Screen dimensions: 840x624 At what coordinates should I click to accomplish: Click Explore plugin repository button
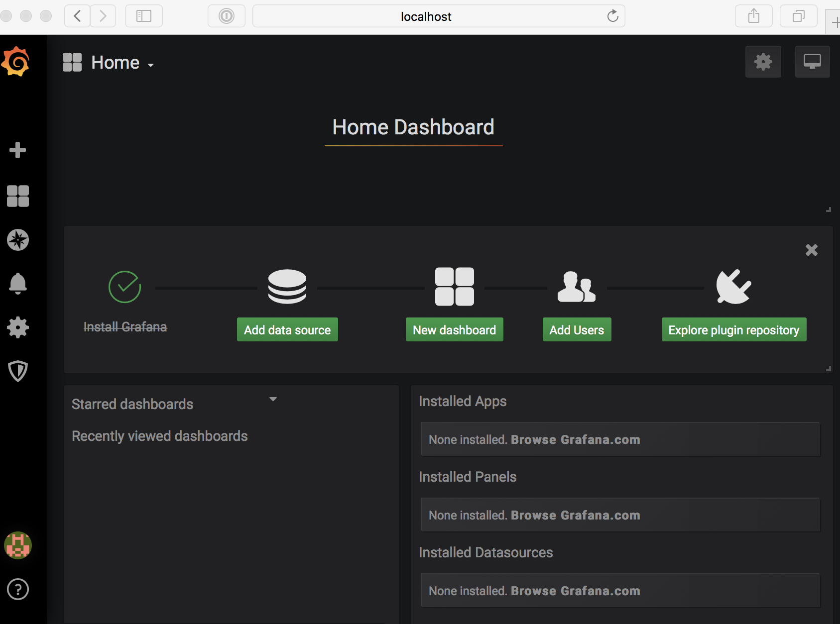click(x=734, y=329)
